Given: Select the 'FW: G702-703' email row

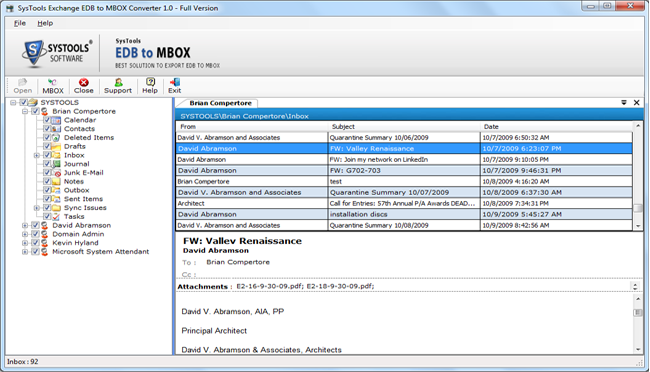Looking at the screenshot, I should point(404,170).
